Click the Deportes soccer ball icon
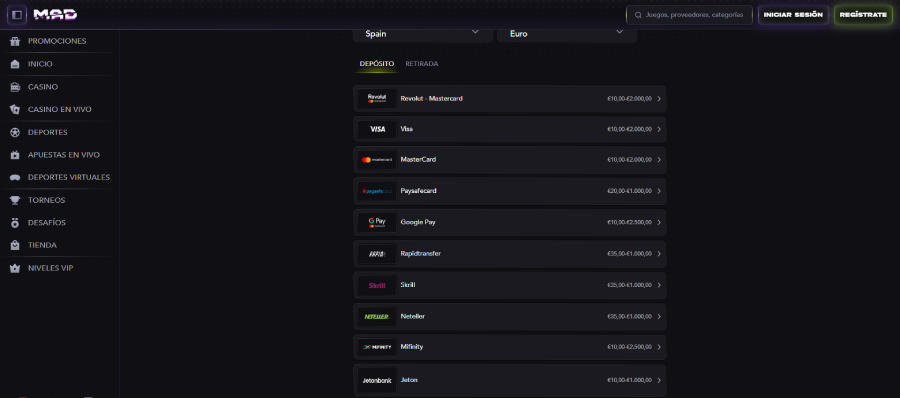900x398 pixels. point(15,132)
